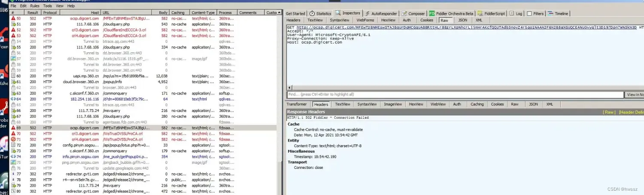Open the Help menu
Viewport: 644px width, 195px height.
pyautogui.click(x=71, y=6)
